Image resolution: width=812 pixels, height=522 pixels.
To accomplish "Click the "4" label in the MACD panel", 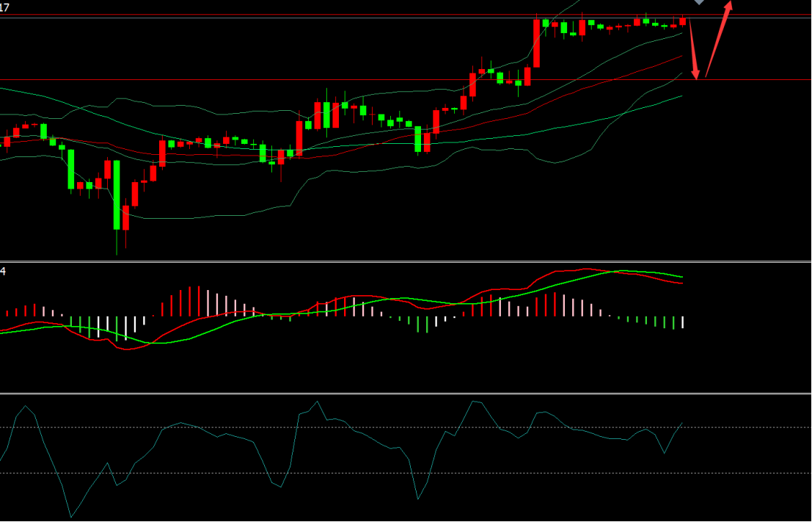I will (x=3, y=271).
